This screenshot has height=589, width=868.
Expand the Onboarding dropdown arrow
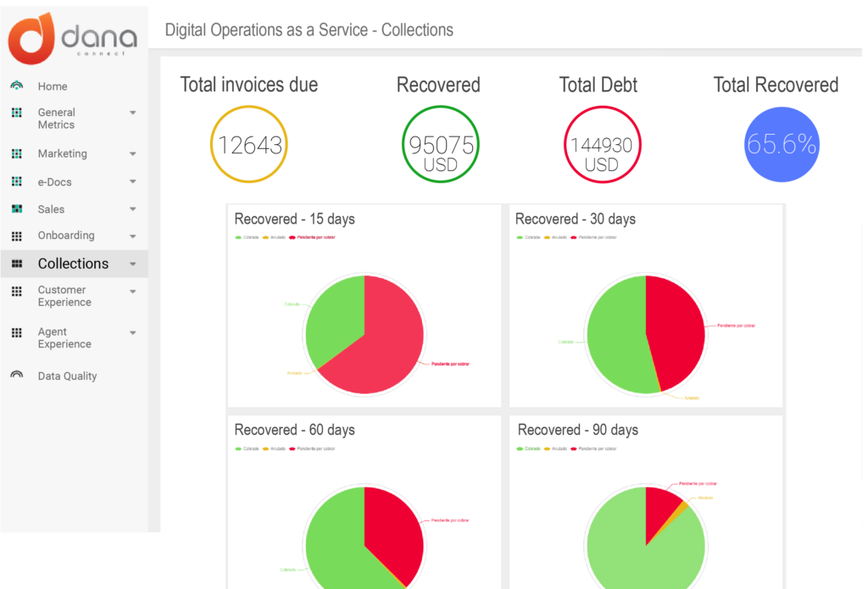[133, 236]
